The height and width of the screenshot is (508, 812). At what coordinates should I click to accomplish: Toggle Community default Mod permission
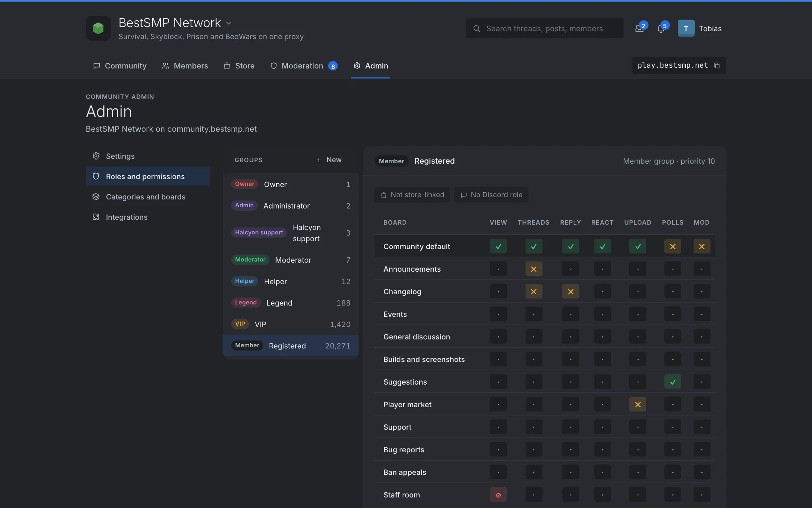click(702, 246)
